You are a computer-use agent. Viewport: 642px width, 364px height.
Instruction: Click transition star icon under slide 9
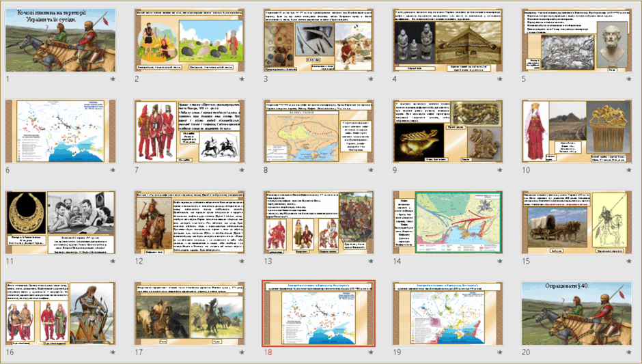(499, 170)
